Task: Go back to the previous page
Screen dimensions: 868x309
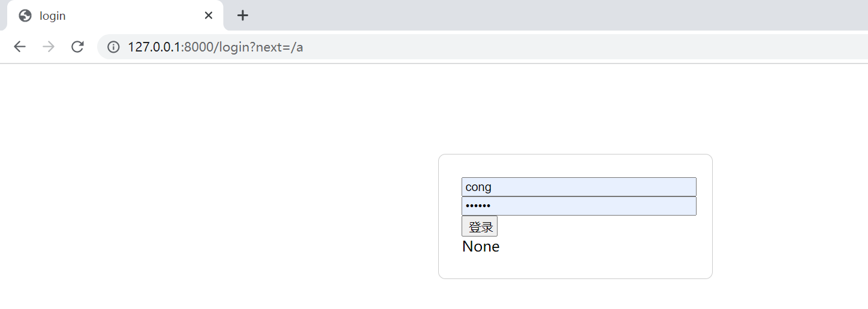Action: (20, 47)
